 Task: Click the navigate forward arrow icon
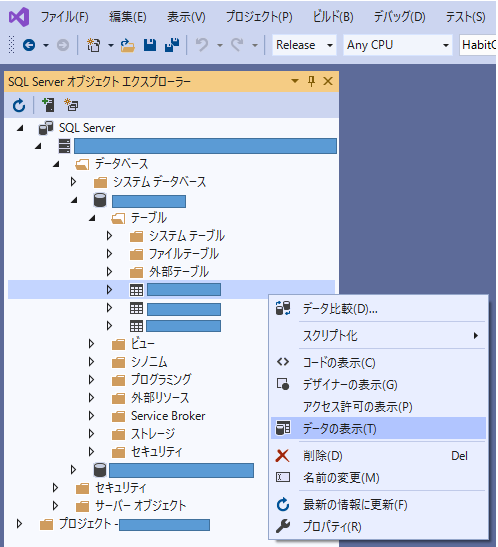click(x=63, y=45)
